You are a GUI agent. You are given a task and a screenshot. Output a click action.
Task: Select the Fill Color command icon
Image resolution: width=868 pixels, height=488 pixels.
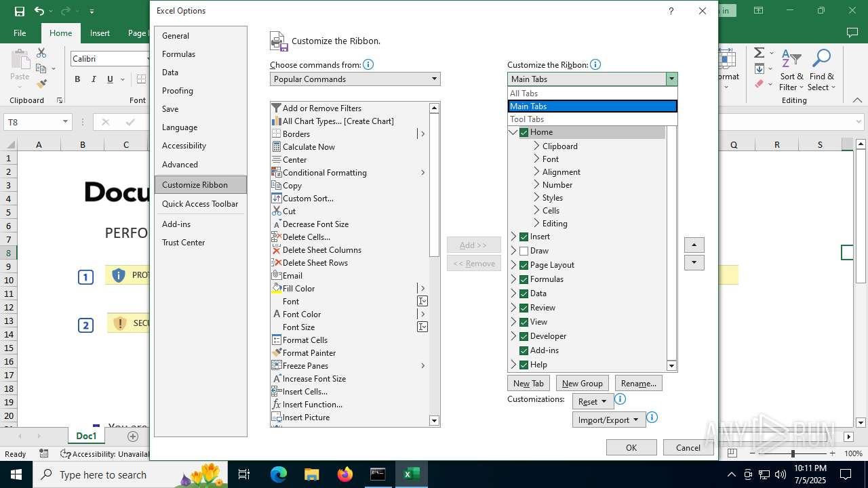276,288
